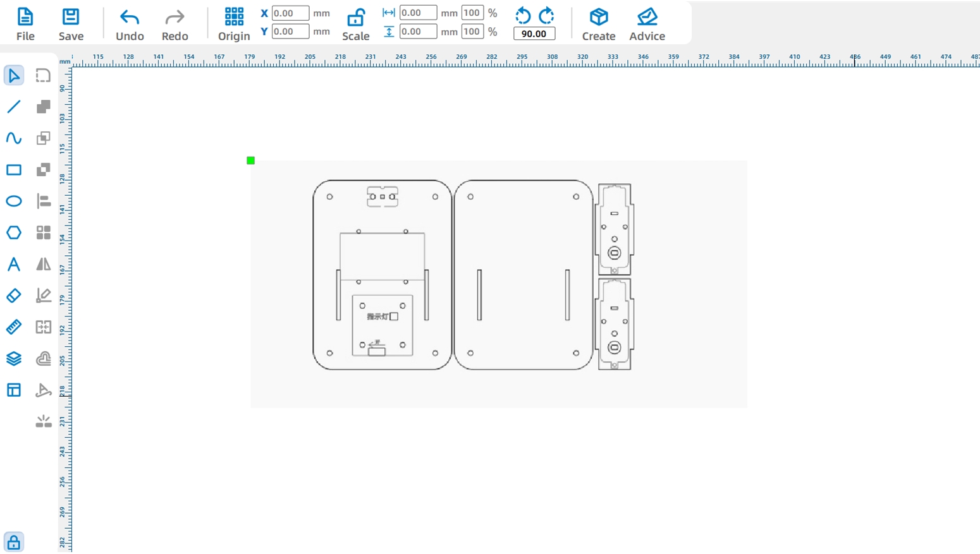Open the File menu
980x554 pixels.
coord(25,25)
